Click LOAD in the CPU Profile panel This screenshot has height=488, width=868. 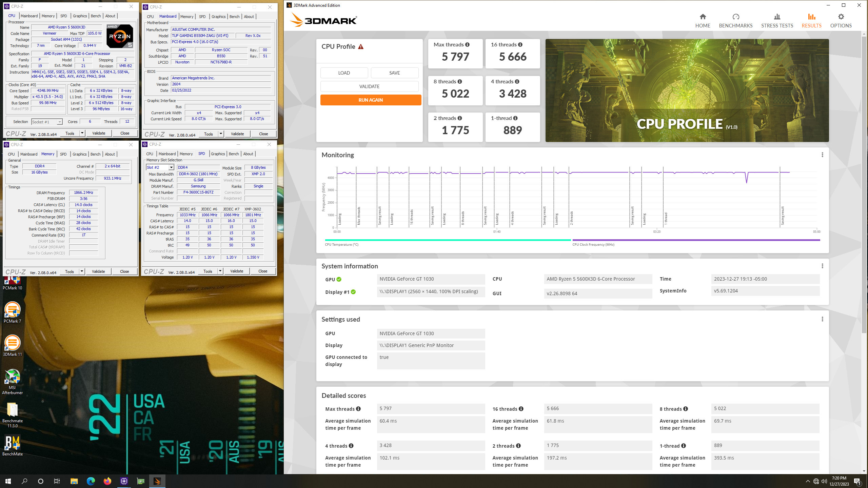coord(344,73)
